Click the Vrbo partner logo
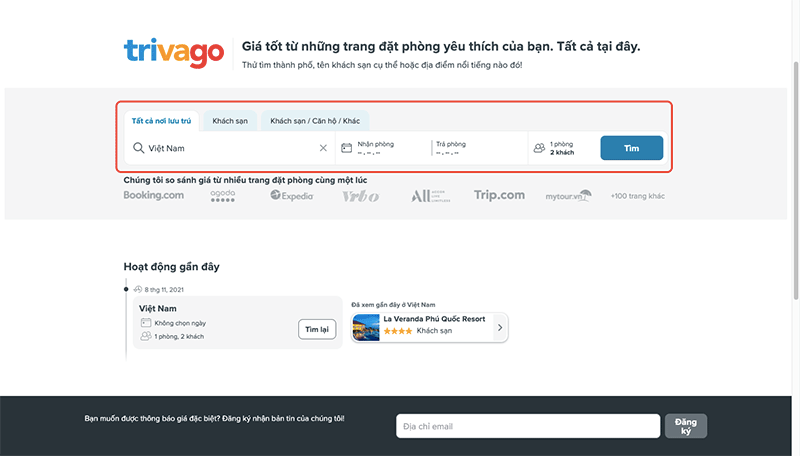Image resolution: width=800 pixels, height=456 pixels. click(361, 196)
